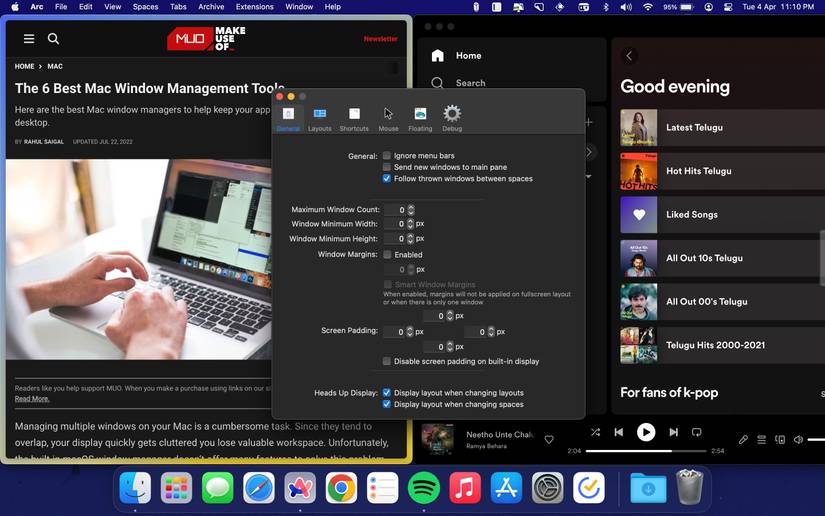This screenshot has width=825, height=516.
Task: Check Disable screen padding on built-in display
Action: click(x=387, y=361)
